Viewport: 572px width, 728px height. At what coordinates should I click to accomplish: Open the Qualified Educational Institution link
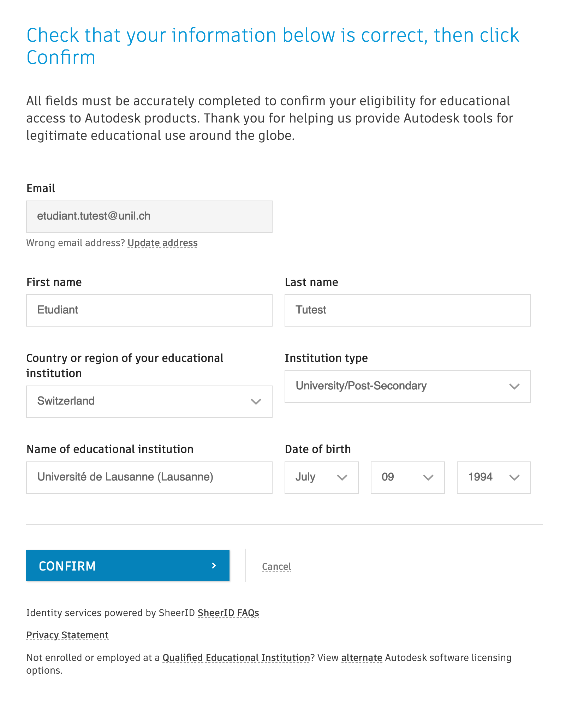pos(236,657)
